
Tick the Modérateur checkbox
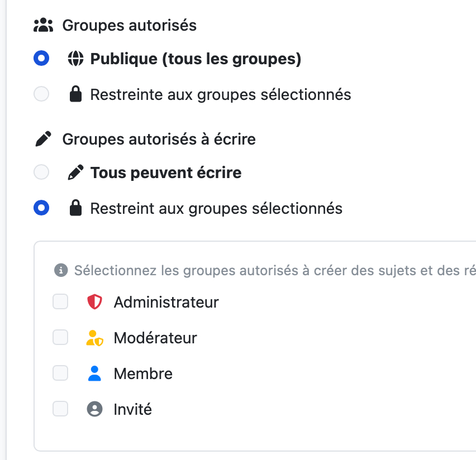click(60, 337)
